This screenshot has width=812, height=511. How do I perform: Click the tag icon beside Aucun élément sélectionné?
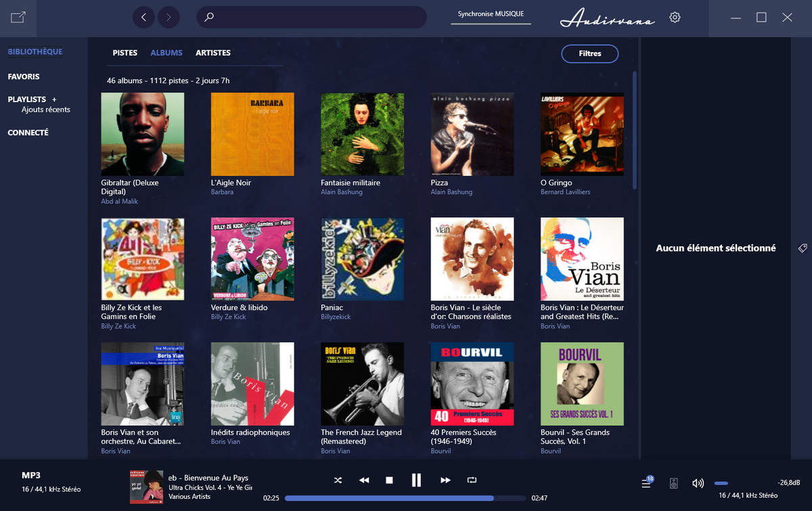(x=803, y=248)
